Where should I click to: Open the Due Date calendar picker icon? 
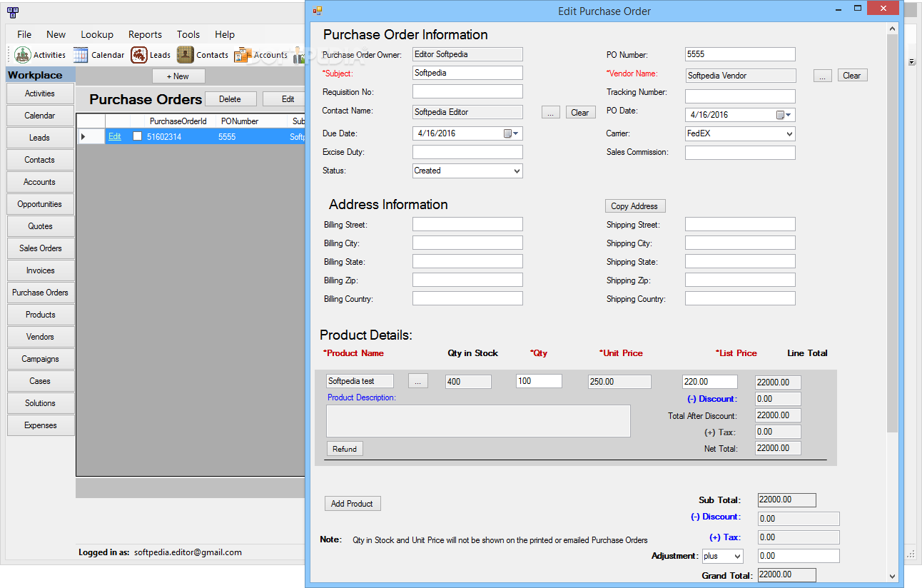click(507, 133)
